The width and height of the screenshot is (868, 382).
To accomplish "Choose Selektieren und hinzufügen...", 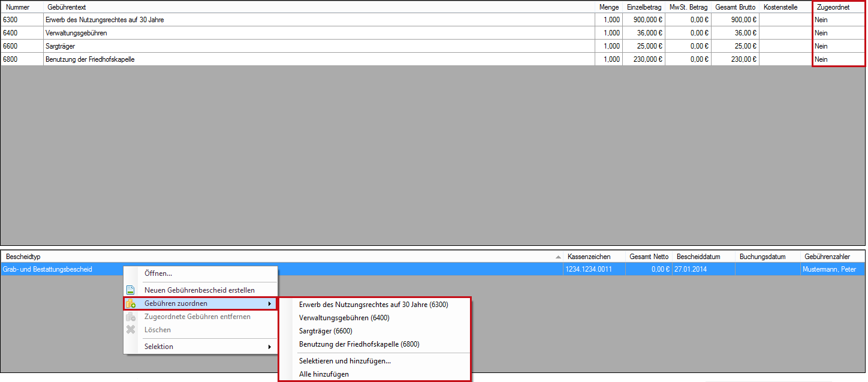I will (x=345, y=361).
